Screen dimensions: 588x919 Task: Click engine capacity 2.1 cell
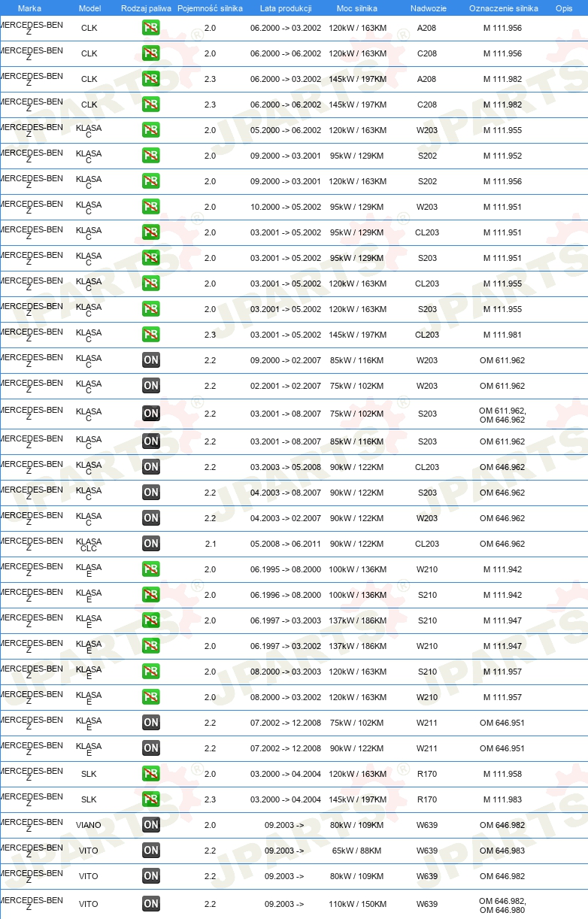(211, 544)
